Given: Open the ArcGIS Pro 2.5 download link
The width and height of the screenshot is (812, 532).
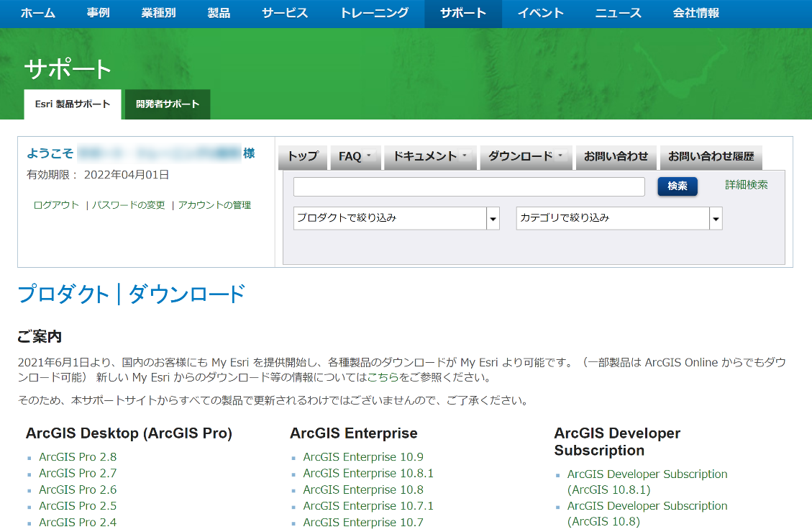Looking at the screenshot, I should tap(78, 506).
